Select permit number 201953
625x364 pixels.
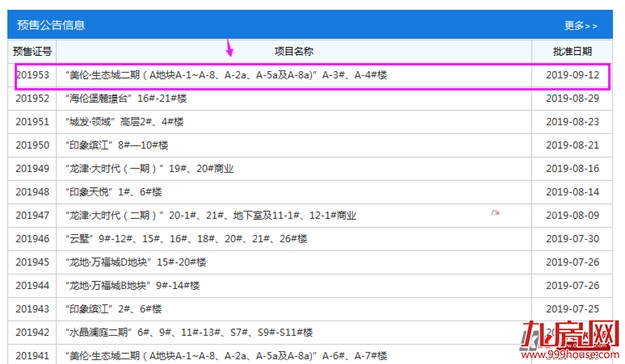coord(32,75)
